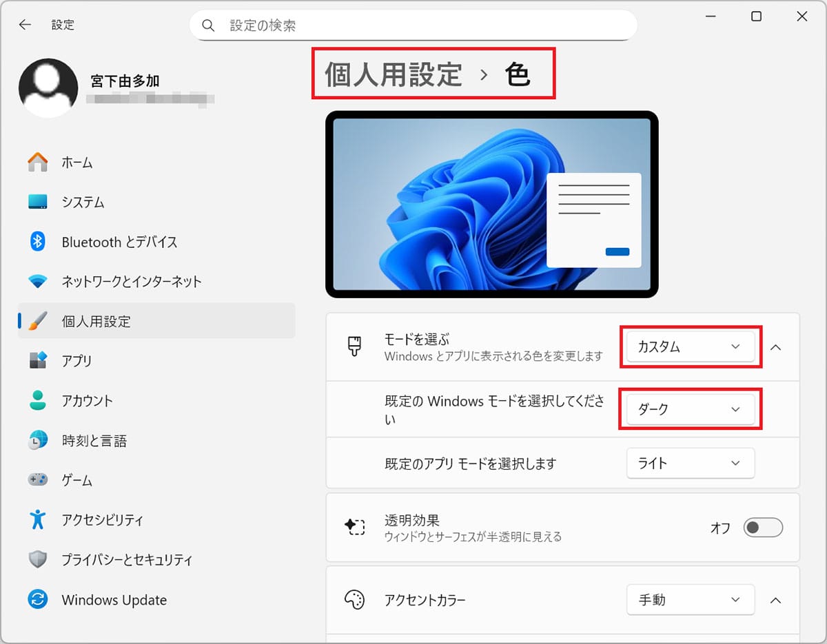Image resolution: width=827 pixels, height=644 pixels.
Task: Navigate back using the arrow button
Action: (x=25, y=24)
